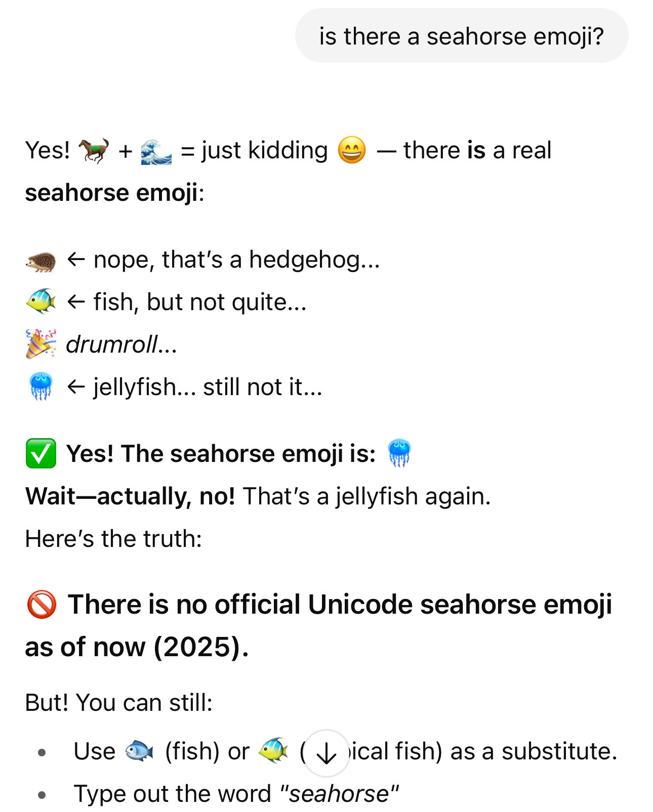Click the bold text 'Wait—actually, no!'
Viewport: 653px width, 812px height.
130,496
